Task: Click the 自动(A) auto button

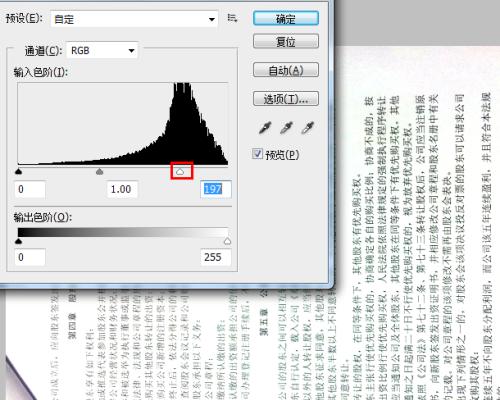Action: [x=286, y=70]
